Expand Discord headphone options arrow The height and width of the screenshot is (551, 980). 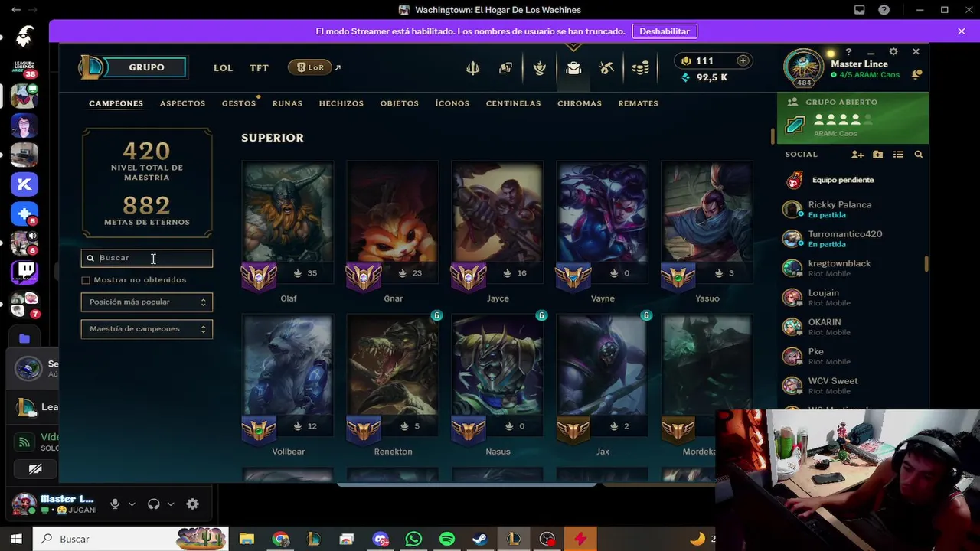pos(171,504)
